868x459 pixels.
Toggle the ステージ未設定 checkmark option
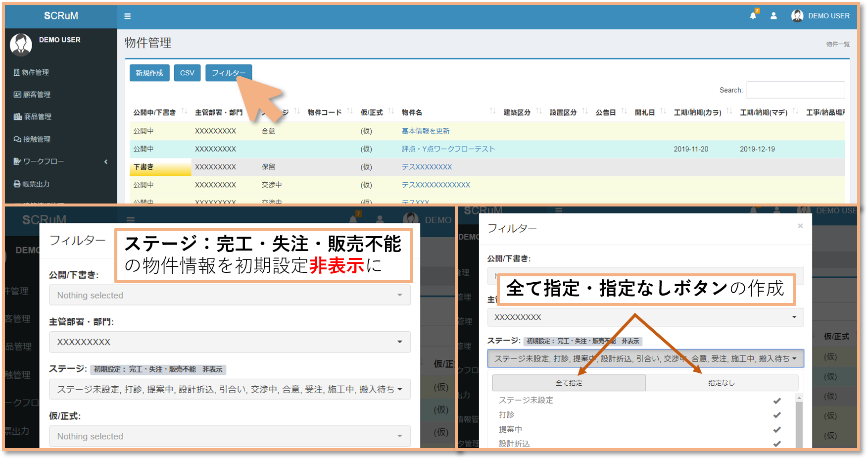point(777,401)
